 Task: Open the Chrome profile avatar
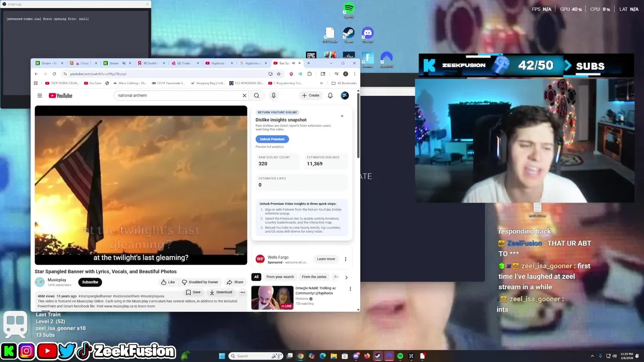pos(345,74)
